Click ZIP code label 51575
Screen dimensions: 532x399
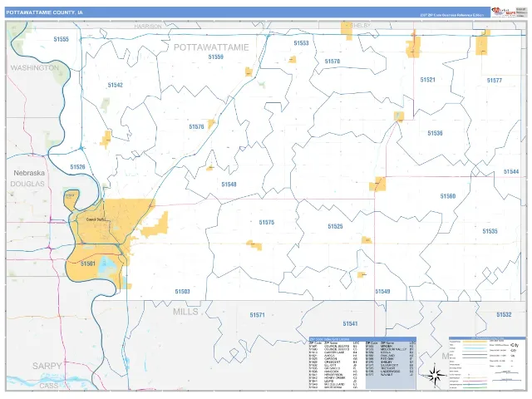(266, 223)
